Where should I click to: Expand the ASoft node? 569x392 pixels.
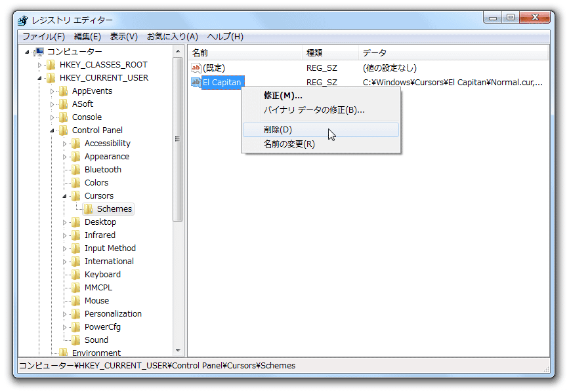point(52,104)
